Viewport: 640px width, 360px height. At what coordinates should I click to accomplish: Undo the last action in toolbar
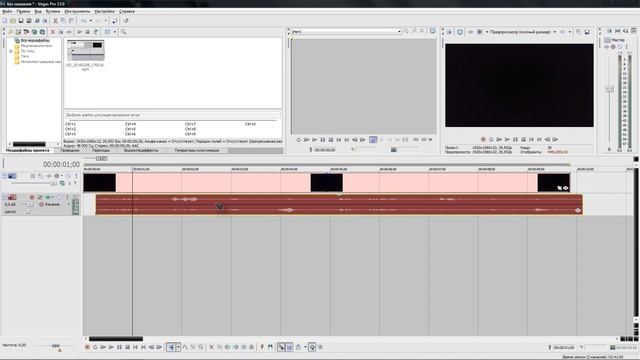click(x=83, y=21)
